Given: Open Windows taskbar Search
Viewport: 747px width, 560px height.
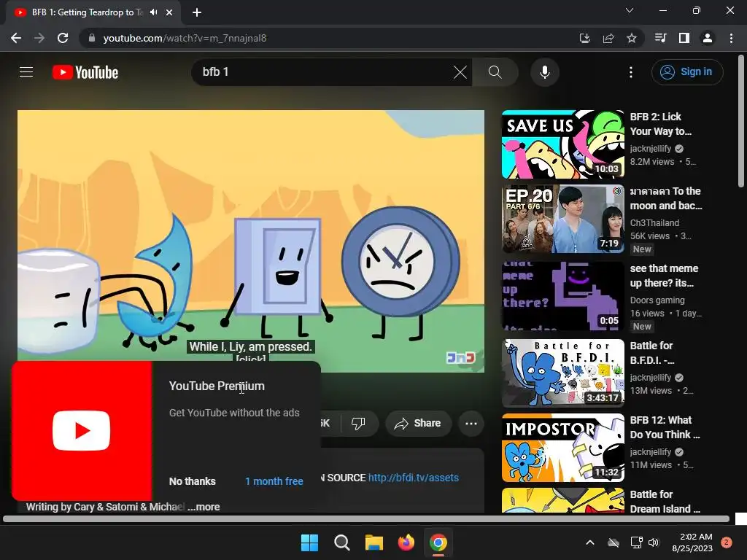Looking at the screenshot, I should pos(341,542).
